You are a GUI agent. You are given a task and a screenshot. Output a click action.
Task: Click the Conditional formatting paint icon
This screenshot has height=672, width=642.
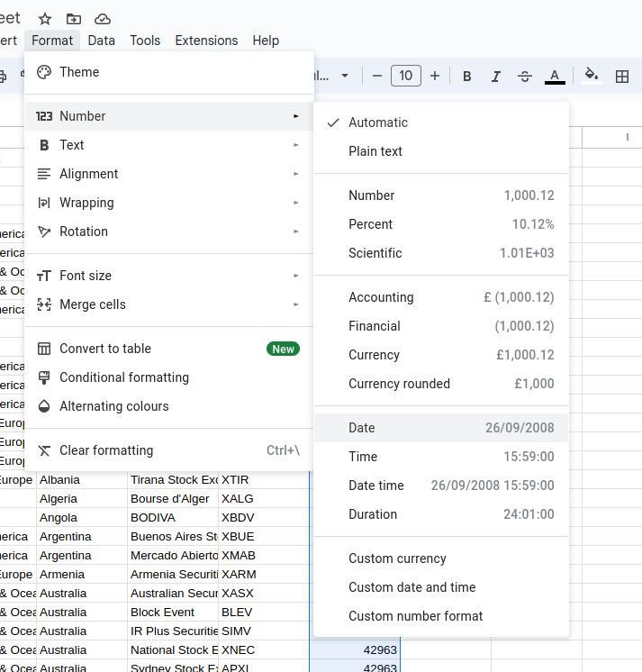point(44,377)
